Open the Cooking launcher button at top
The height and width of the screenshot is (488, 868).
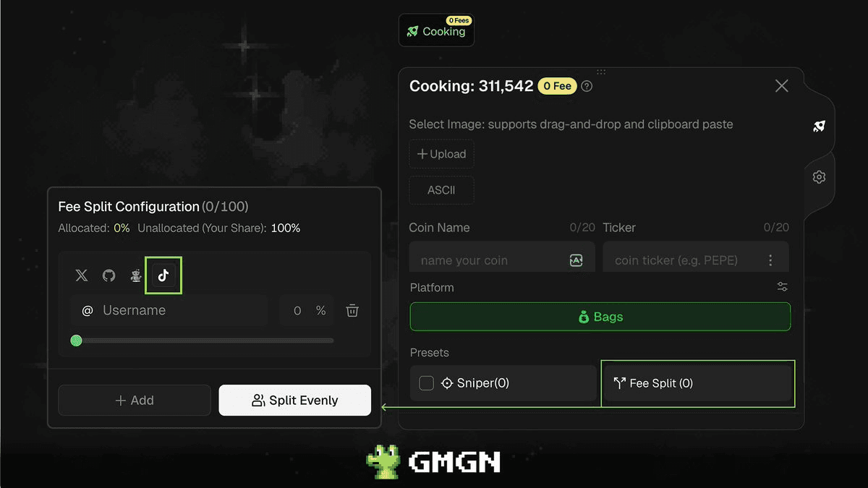click(437, 31)
